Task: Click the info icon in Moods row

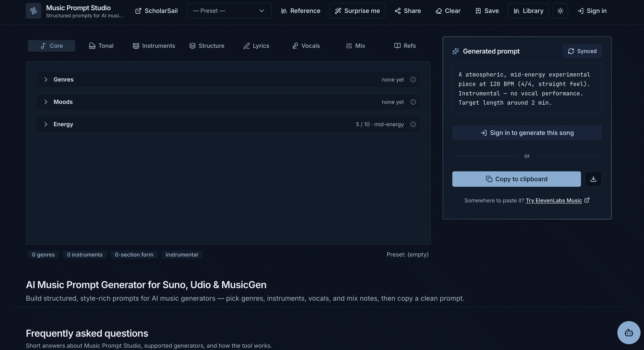Action: [x=413, y=102]
